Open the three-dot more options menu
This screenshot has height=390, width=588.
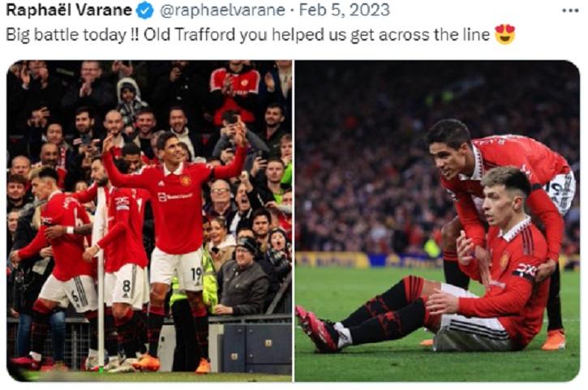[x=570, y=11]
